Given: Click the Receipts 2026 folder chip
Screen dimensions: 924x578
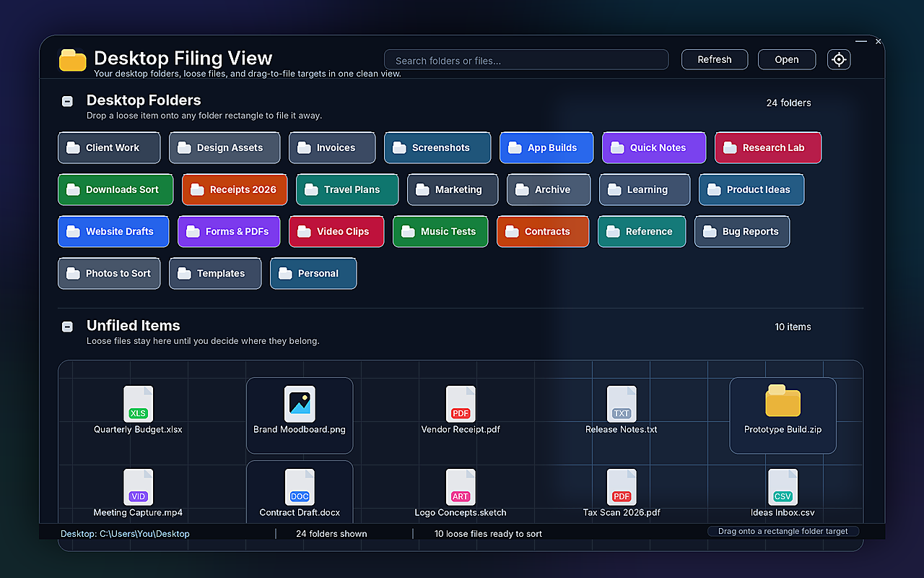Looking at the screenshot, I should [235, 189].
